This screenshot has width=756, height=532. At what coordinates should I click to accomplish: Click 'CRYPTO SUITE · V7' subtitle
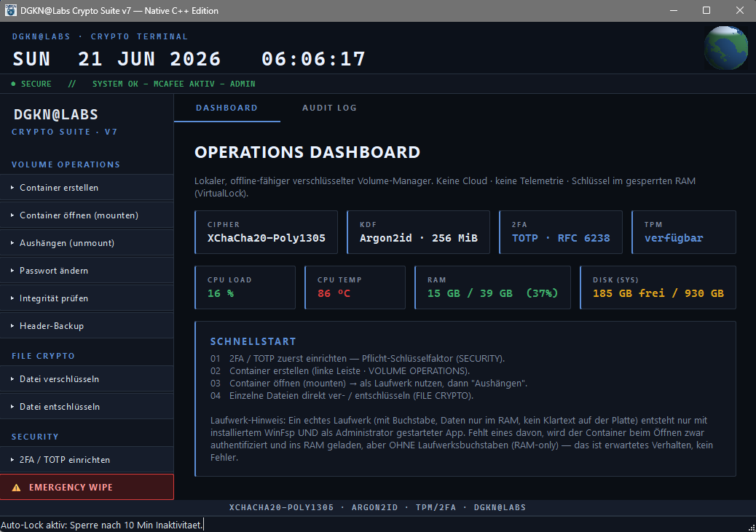coord(64,132)
